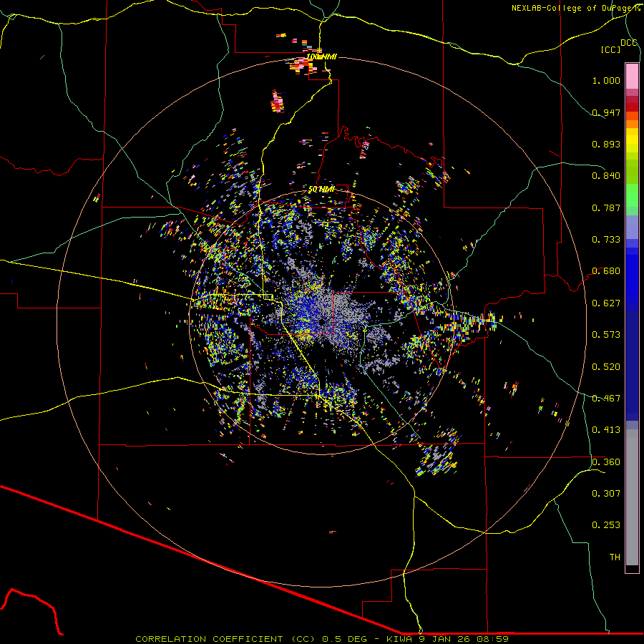Click the 0.787 color scale value

tap(606, 208)
